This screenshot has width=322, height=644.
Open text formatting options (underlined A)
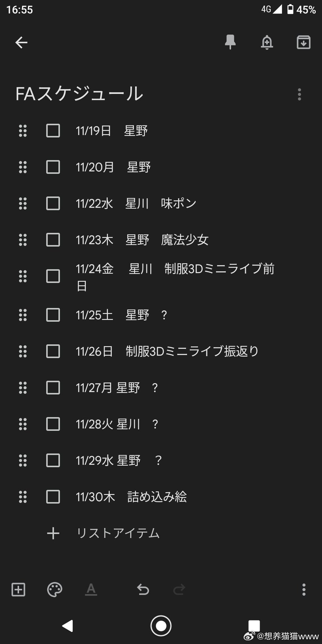tap(91, 589)
